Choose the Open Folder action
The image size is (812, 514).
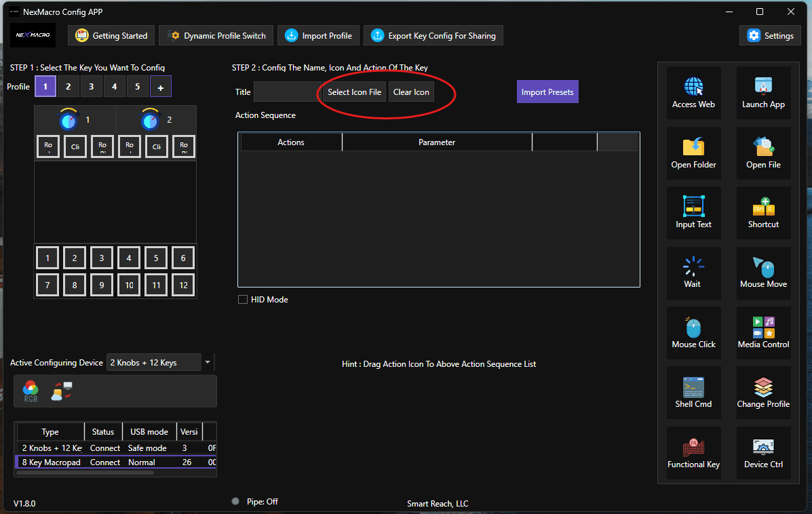693,153
